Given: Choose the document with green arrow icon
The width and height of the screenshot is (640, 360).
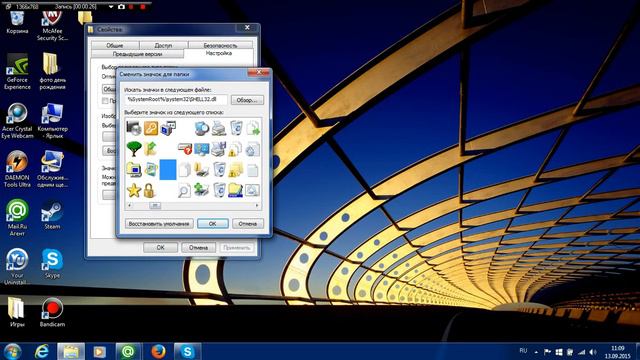Looking at the screenshot, I should coord(253,128).
